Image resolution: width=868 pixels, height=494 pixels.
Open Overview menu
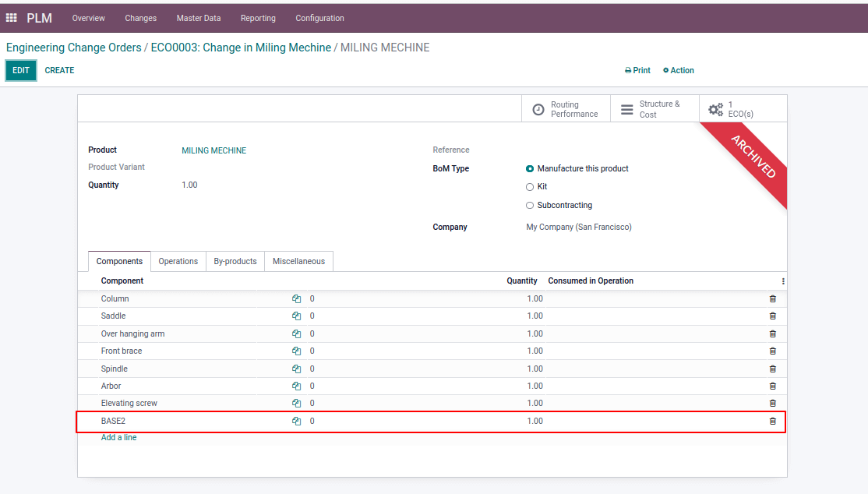pyautogui.click(x=89, y=18)
